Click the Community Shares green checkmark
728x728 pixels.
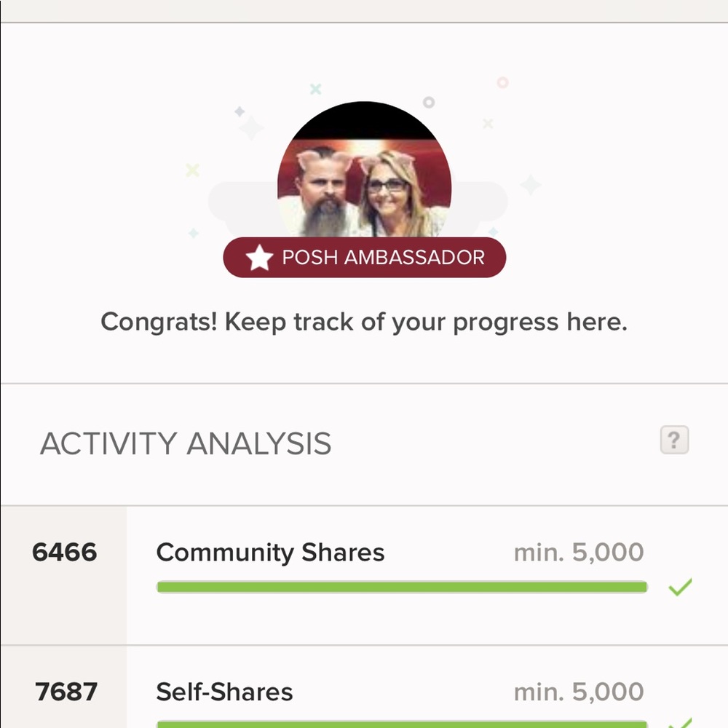click(680, 587)
